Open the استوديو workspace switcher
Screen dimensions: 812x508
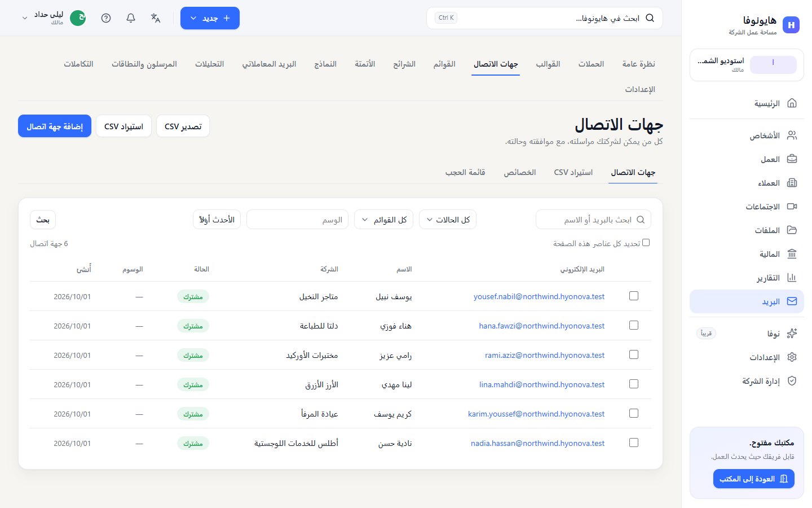point(747,65)
